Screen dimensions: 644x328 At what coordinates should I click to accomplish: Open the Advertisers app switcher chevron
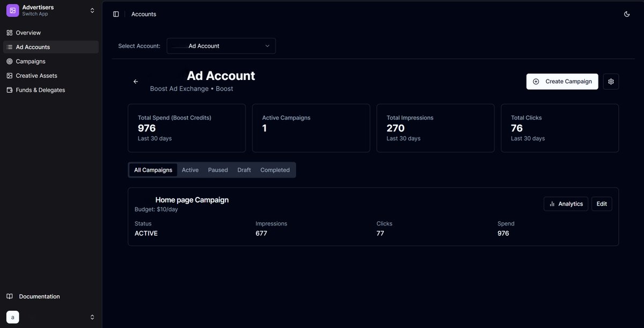[x=92, y=10]
